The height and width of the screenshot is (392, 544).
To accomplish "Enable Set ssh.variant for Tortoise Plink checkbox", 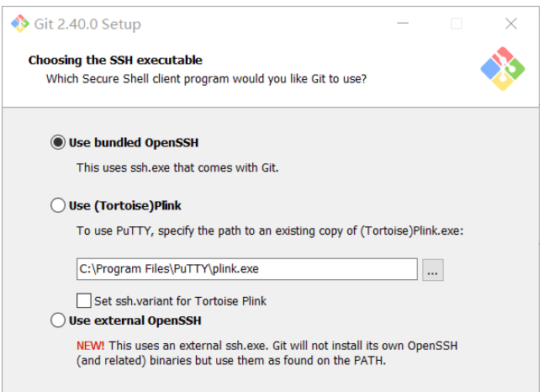I will point(84,300).
